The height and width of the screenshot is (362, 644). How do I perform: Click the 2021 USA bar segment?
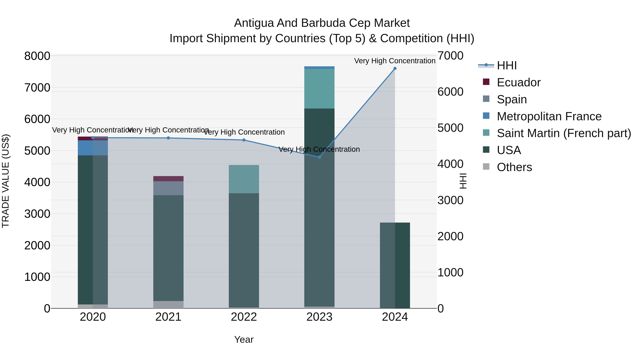click(168, 248)
